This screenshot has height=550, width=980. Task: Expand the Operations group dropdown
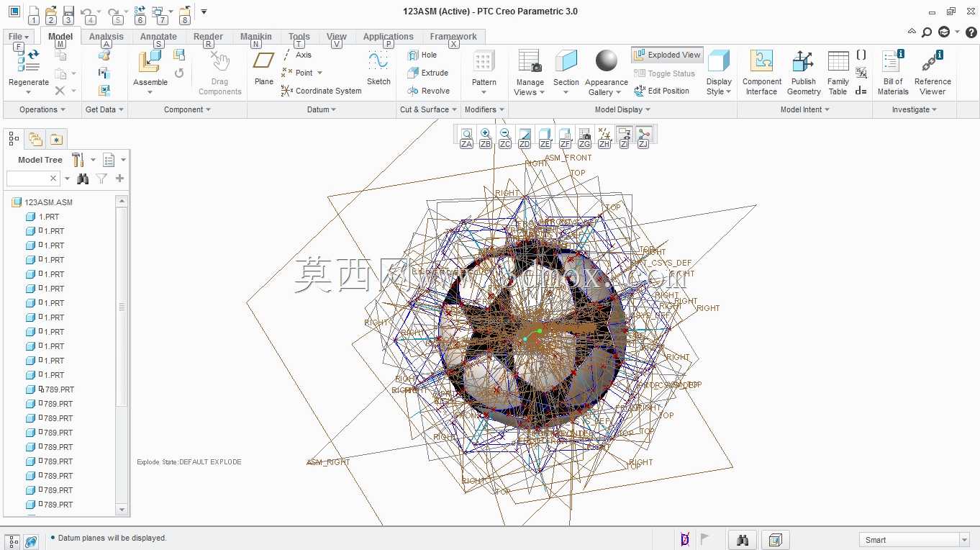(x=42, y=109)
